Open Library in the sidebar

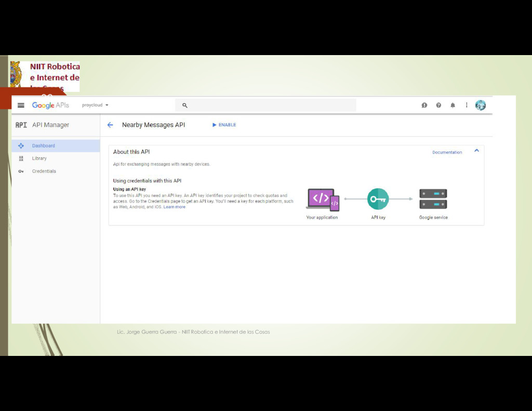click(x=56, y=158)
